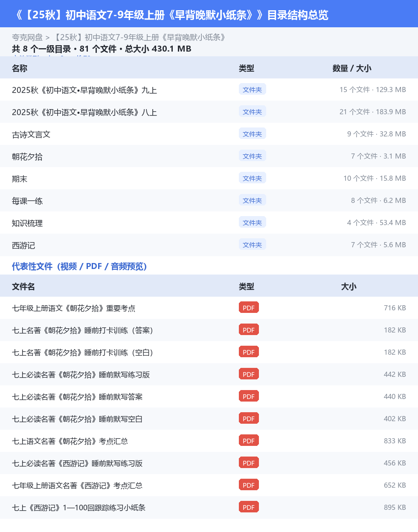Click the 文件夹 badge for 朝花夕拾 folder
Viewport: 418px width, 532px height.
pos(253,156)
